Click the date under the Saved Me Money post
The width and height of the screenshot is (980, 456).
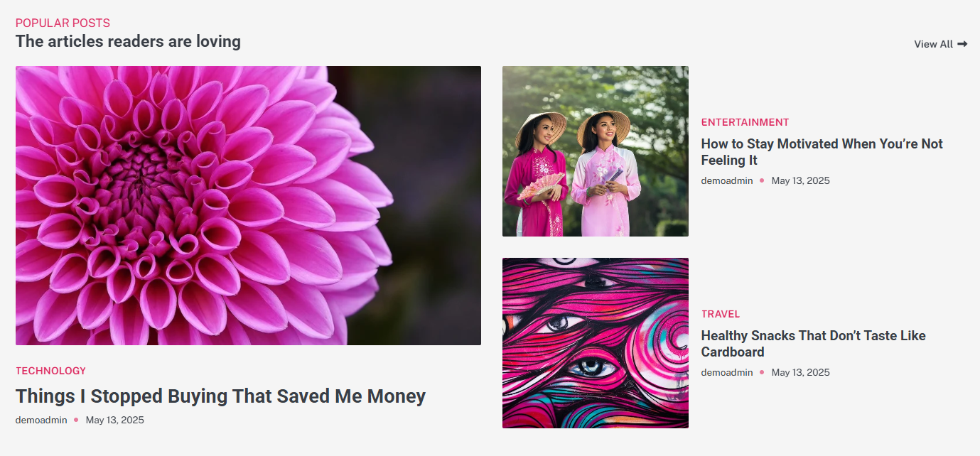[115, 420]
